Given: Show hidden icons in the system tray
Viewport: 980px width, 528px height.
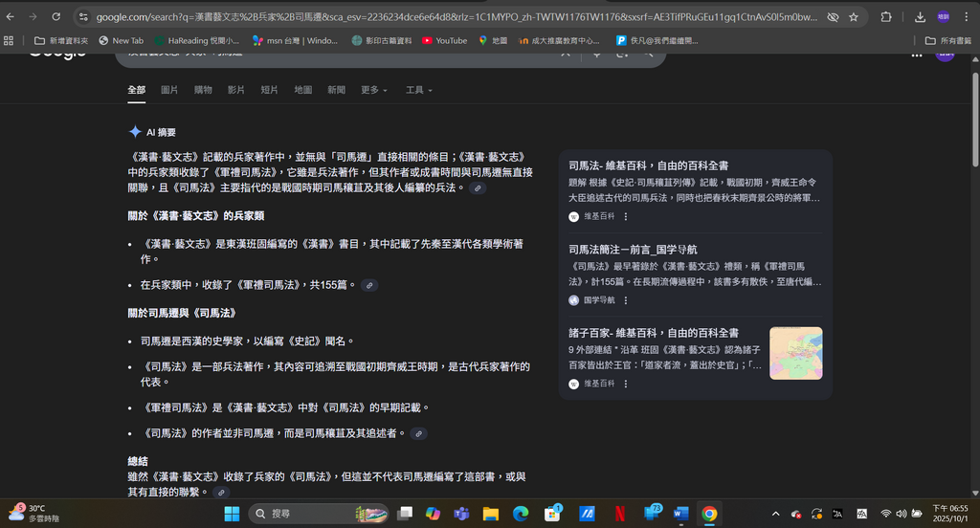Looking at the screenshot, I should click(x=775, y=514).
